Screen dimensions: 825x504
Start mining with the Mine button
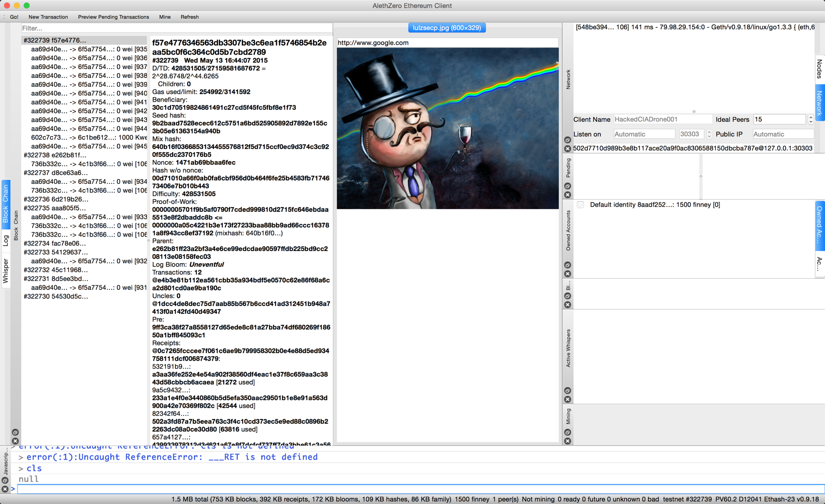165,17
